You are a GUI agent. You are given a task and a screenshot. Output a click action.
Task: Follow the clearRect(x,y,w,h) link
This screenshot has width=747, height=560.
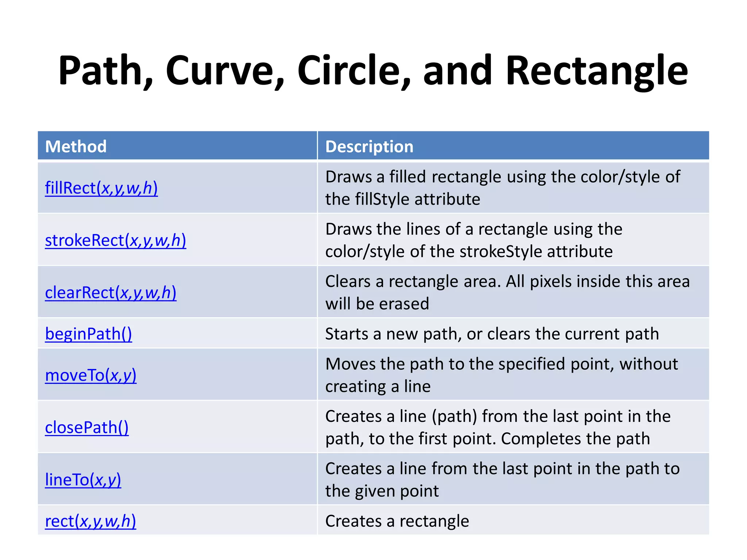[x=111, y=293]
